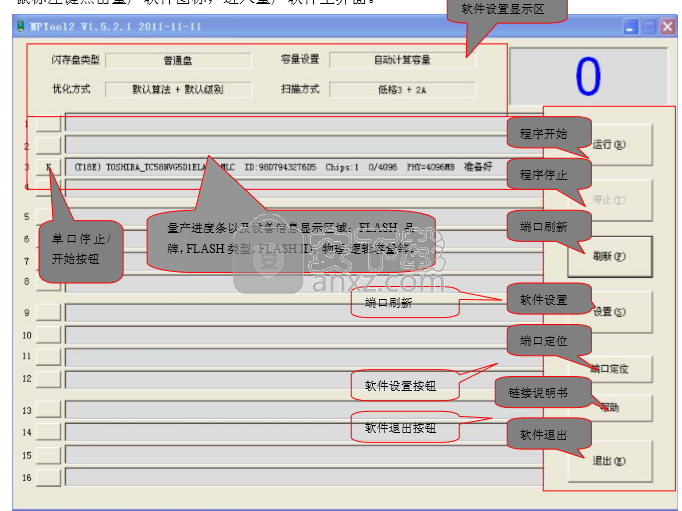Screen dimensions: 682x511
Task: Toggle the port 2 start/stop button
Action: click(48, 145)
